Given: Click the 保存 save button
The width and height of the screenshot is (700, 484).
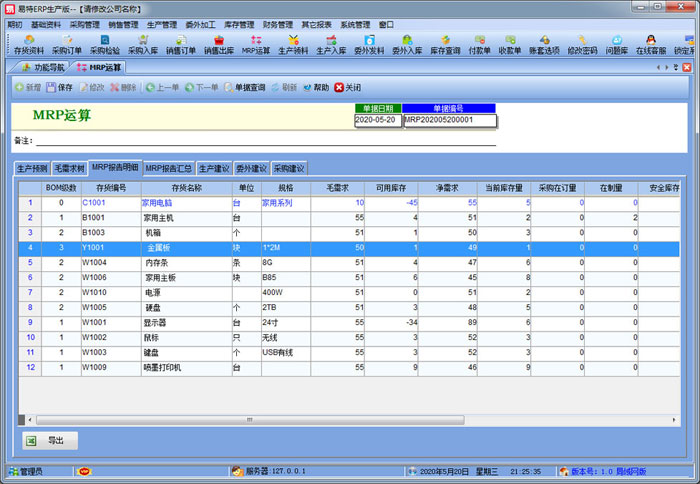Looking at the screenshot, I should coord(59,87).
